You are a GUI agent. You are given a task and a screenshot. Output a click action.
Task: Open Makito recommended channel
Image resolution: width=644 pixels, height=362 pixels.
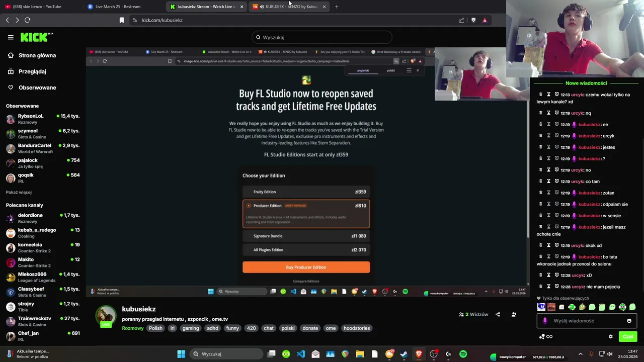(43, 262)
